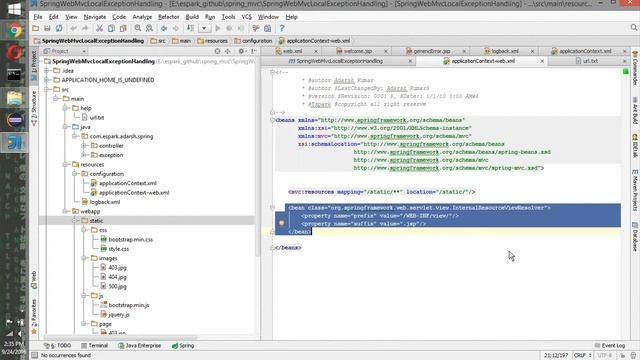
Task: Close the web.xml editor tab
Action: tap(316, 51)
